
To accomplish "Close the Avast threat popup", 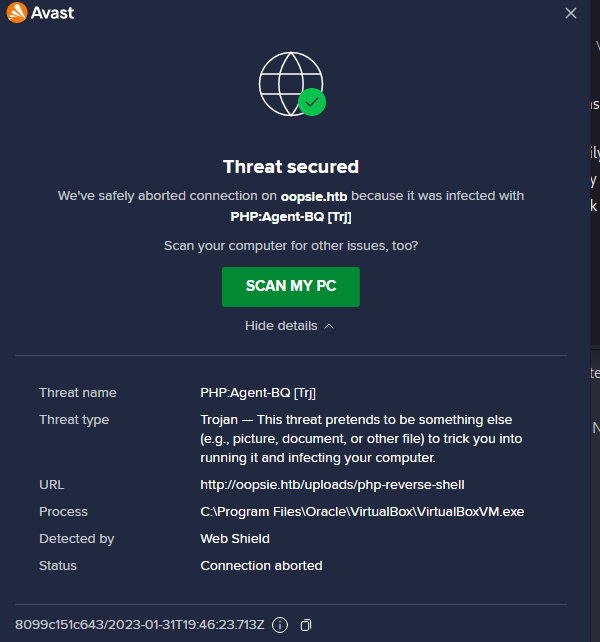I will click(x=571, y=13).
